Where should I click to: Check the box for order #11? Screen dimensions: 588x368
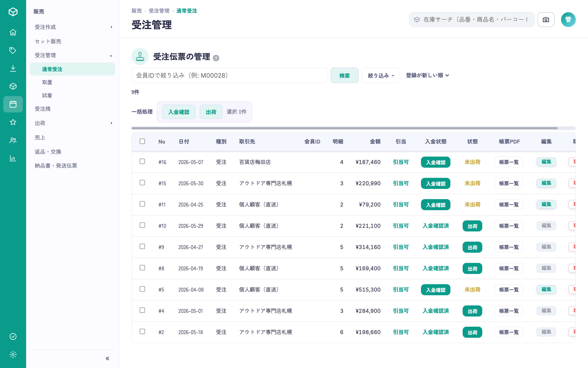coord(142,204)
